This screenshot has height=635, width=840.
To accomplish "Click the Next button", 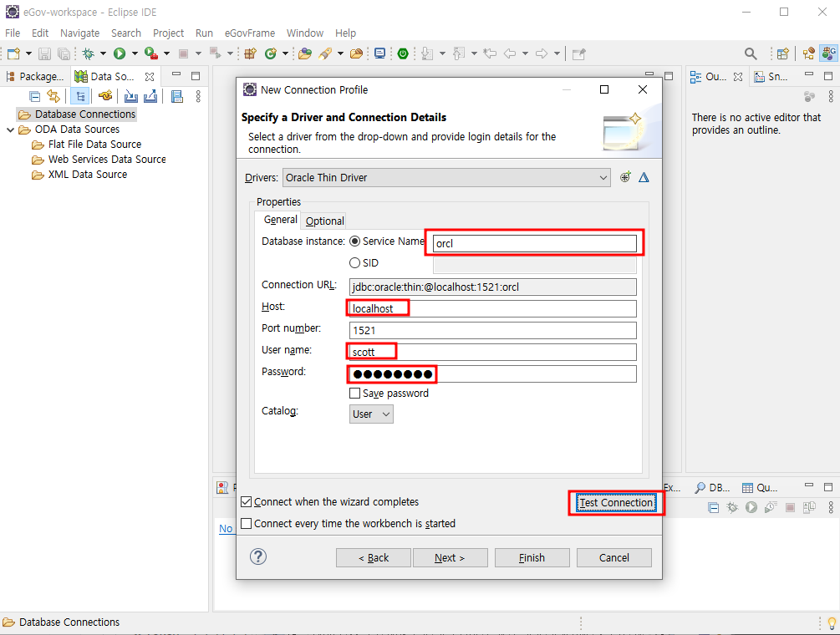I will click(450, 557).
